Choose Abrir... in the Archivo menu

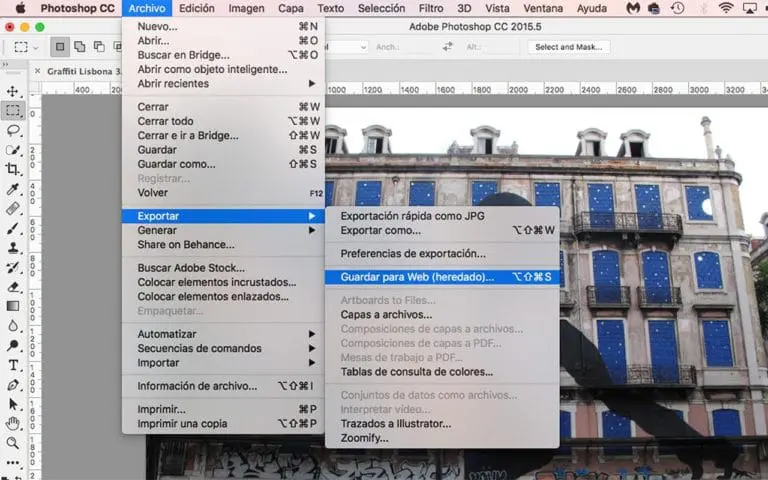tap(223, 41)
